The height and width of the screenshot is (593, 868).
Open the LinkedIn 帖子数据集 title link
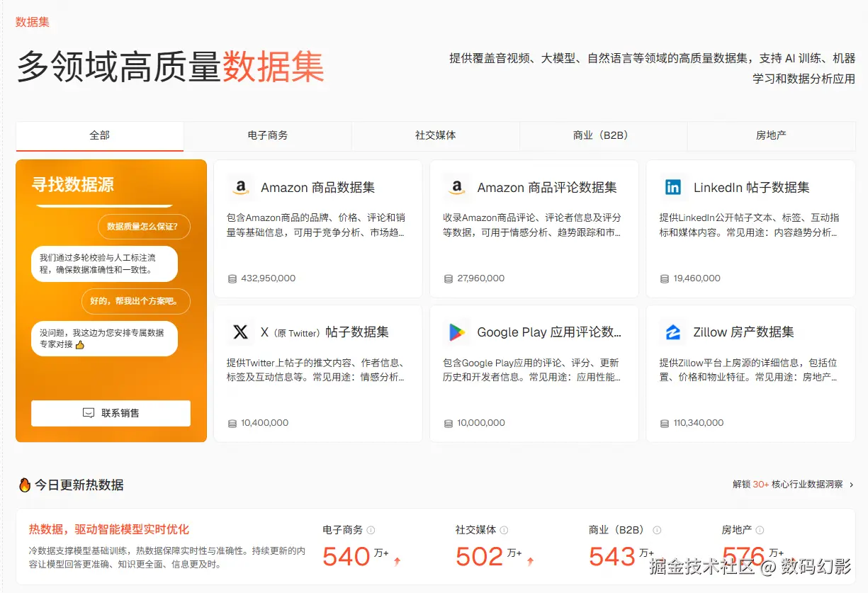coord(751,188)
